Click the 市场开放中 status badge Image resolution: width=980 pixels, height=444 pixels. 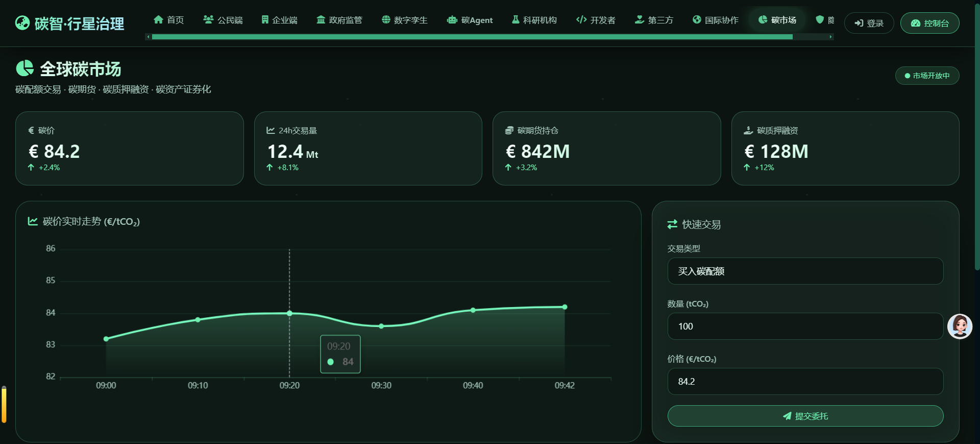click(x=927, y=76)
